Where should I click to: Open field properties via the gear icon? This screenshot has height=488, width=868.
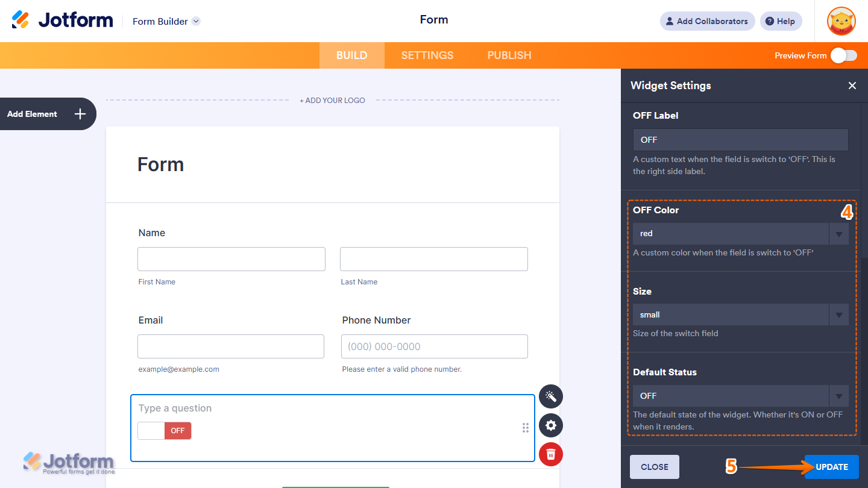tap(550, 425)
